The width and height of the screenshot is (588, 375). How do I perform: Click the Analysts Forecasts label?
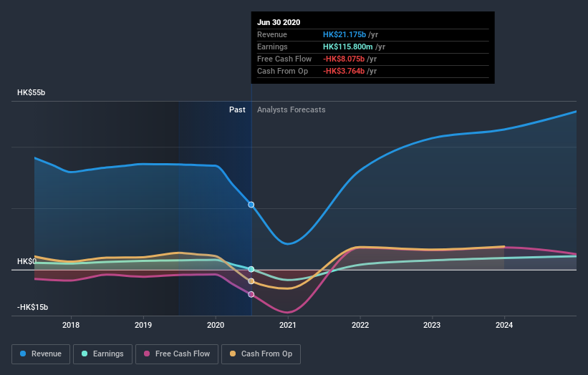pyautogui.click(x=291, y=109)
